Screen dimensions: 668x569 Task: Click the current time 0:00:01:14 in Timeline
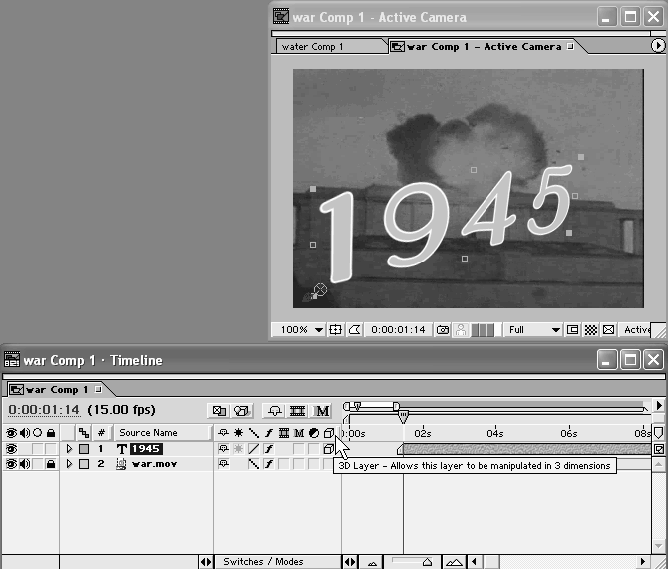coord(44,410)
